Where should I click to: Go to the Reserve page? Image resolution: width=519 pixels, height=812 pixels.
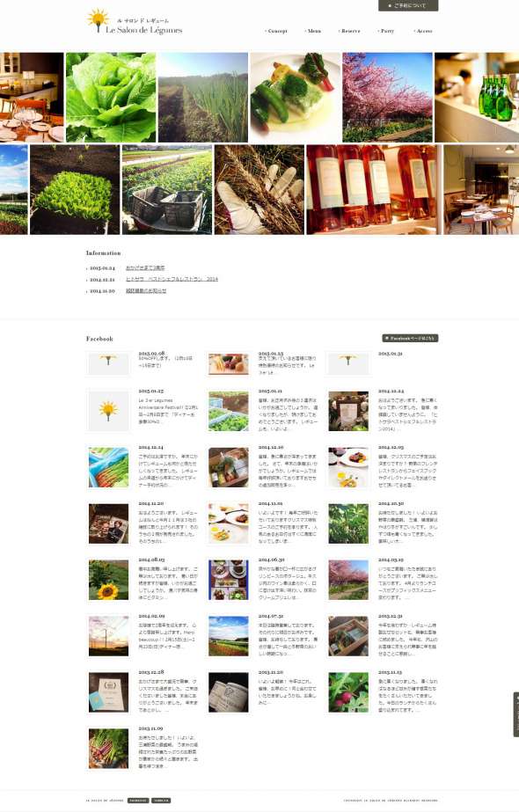click(x=349, y=31)
